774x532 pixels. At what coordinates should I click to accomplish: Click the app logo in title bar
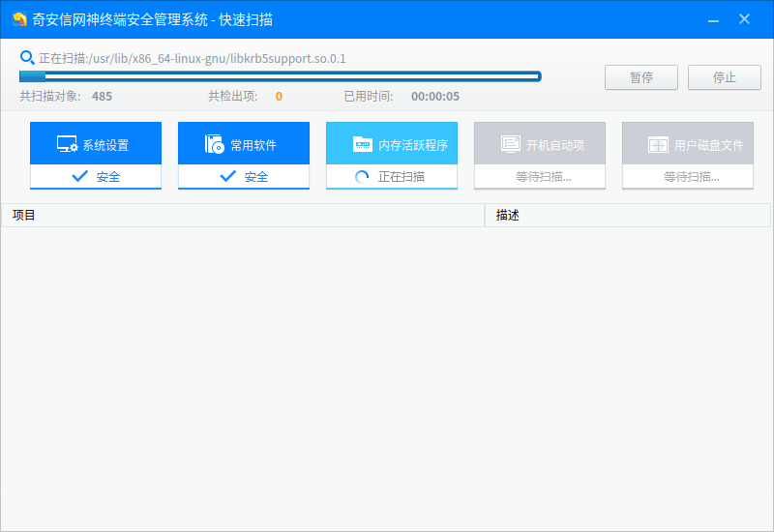pyautogui.click(x=18, y=19)
